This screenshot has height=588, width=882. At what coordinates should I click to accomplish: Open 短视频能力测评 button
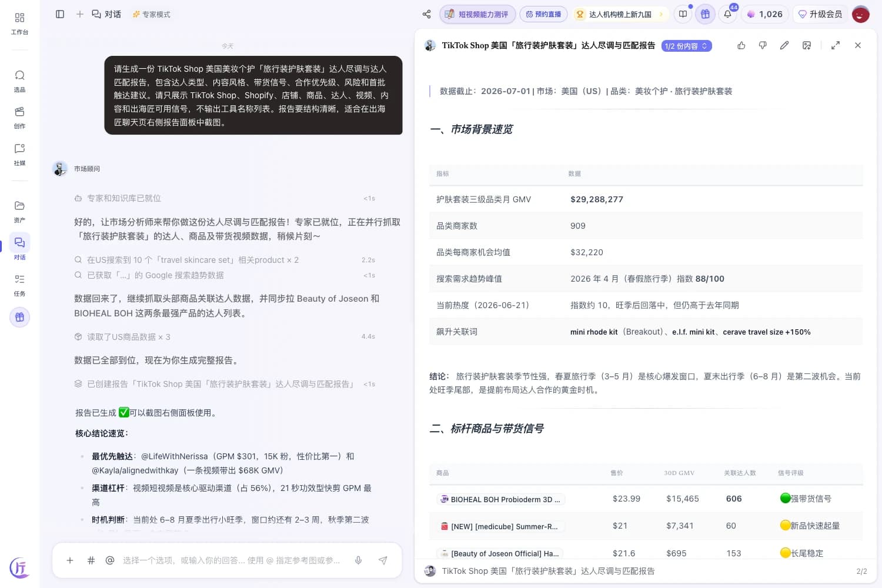click(x=477, y=14)
